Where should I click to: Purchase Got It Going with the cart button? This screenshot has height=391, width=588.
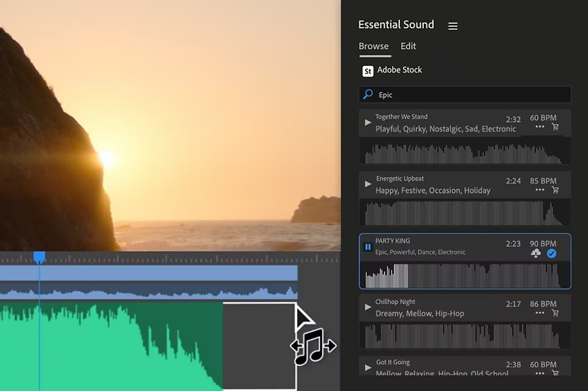coord(556,374)
